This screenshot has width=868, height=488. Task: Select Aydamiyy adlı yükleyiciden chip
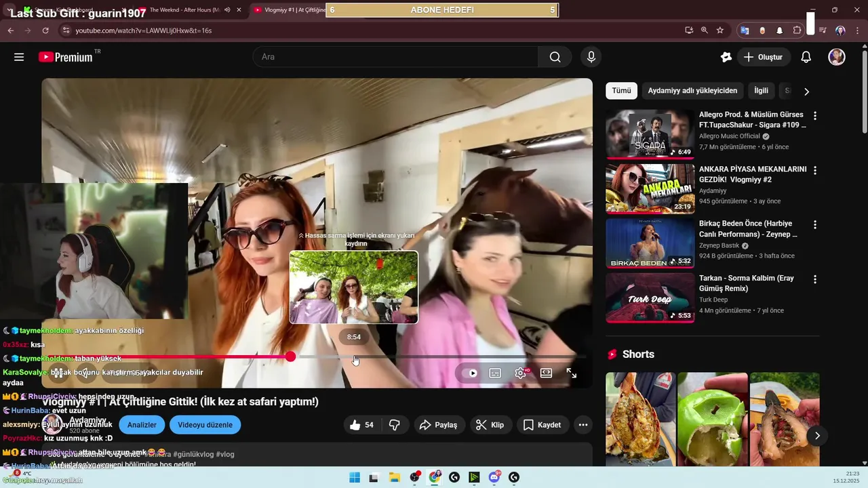pyautogui.click(x=692, y=90)
